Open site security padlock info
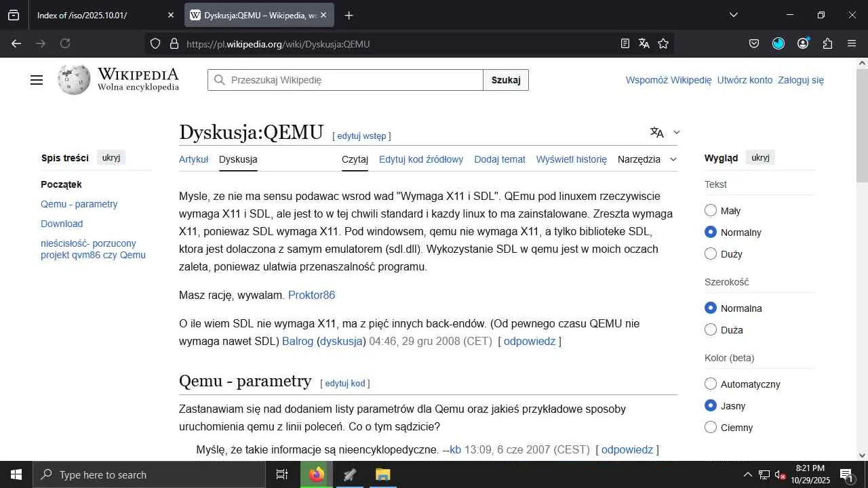Viewport: 868px width, 488px height. click(174, 43)
